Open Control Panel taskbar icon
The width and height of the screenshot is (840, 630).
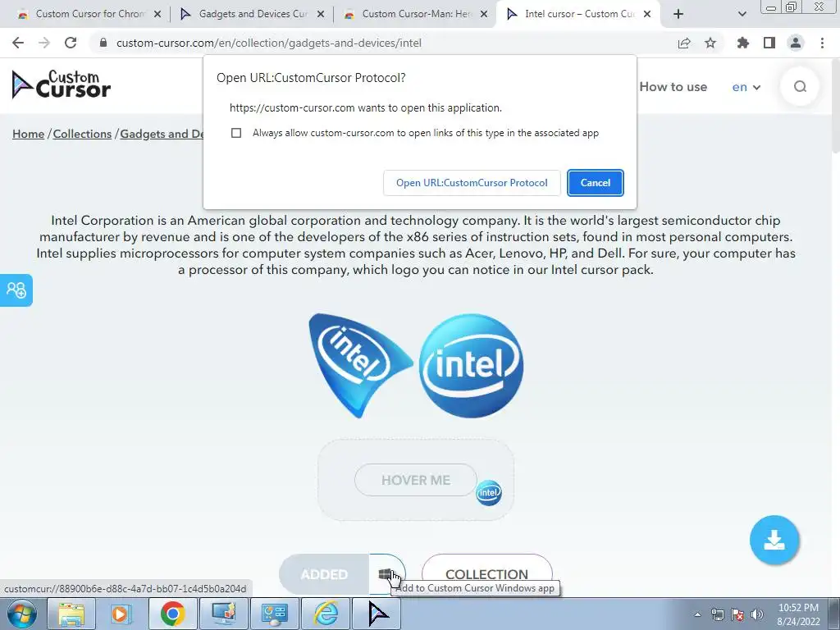[x=274, y=614]
